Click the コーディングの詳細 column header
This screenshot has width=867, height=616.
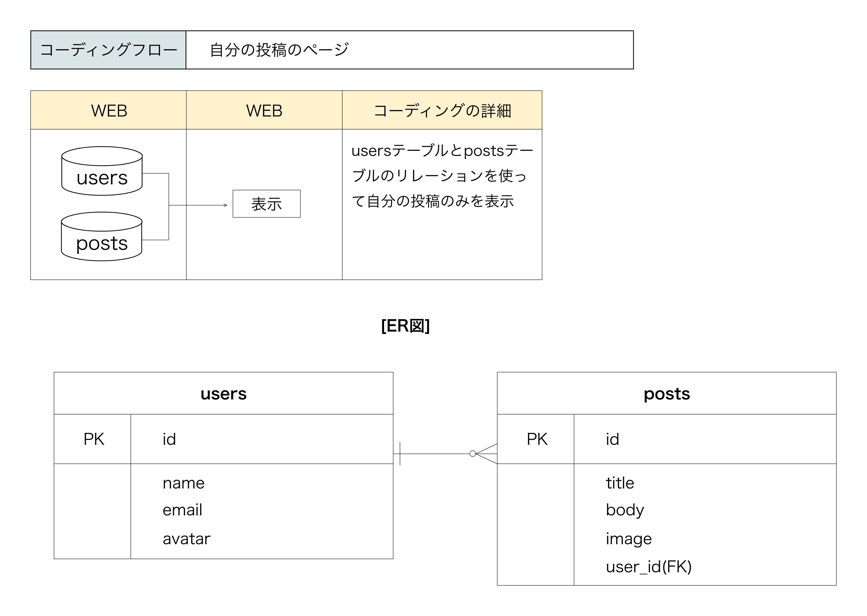coord(442,110)
